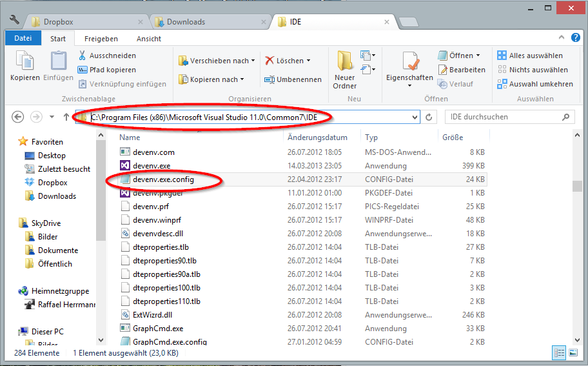The width and height of the screenshot is (588, 366).
Task: Select the ExtWizrd.dll file
Action: point(153,315)
